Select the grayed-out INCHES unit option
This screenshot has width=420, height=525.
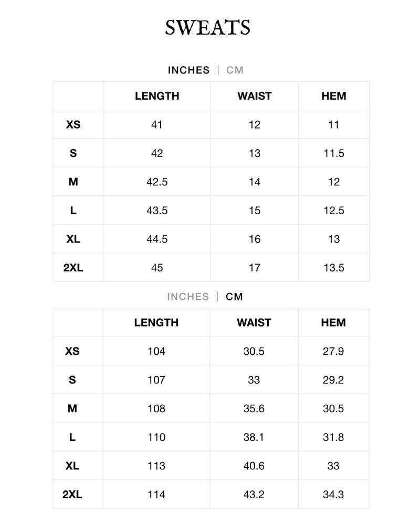[188, 297]
